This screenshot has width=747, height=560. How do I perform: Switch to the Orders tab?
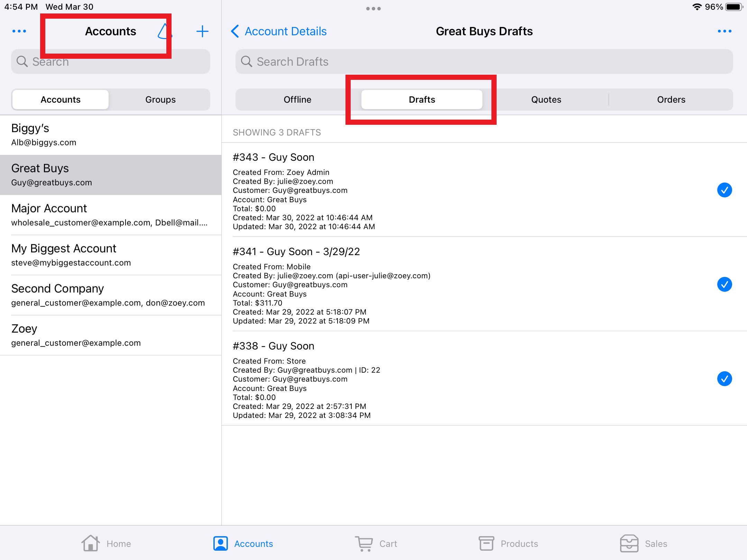(x=671, y=100)
